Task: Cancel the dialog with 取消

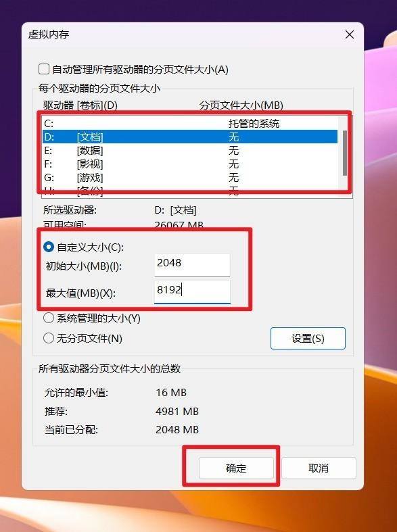Action: [x=319, y=468]
